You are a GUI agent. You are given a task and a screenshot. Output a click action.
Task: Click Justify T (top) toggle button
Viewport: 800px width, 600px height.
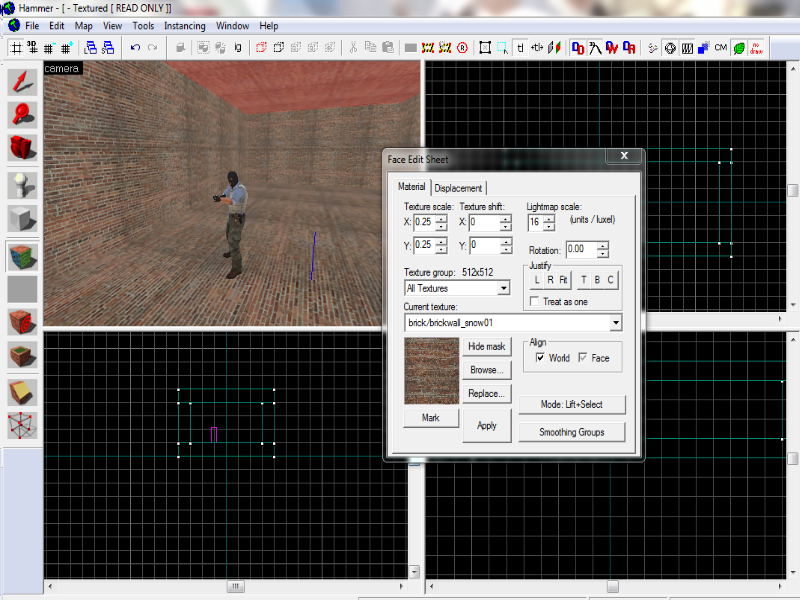(x=584, y=280)
